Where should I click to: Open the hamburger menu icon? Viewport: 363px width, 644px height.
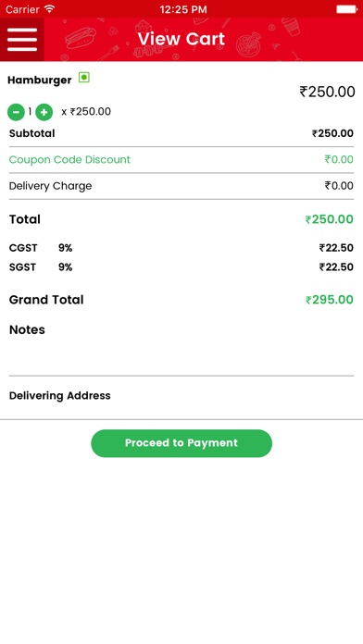click(x=22, y=40)
